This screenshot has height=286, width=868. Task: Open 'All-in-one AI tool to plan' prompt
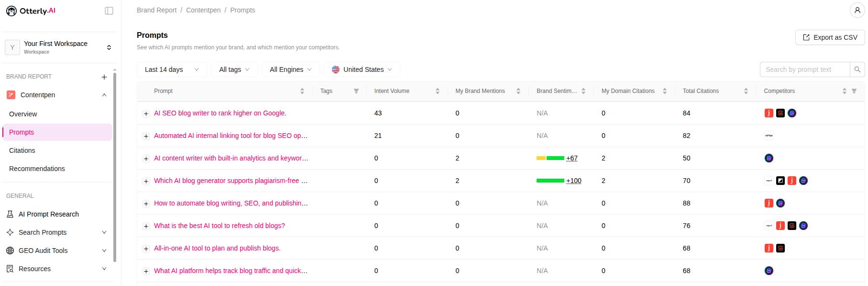pos(217,248)
